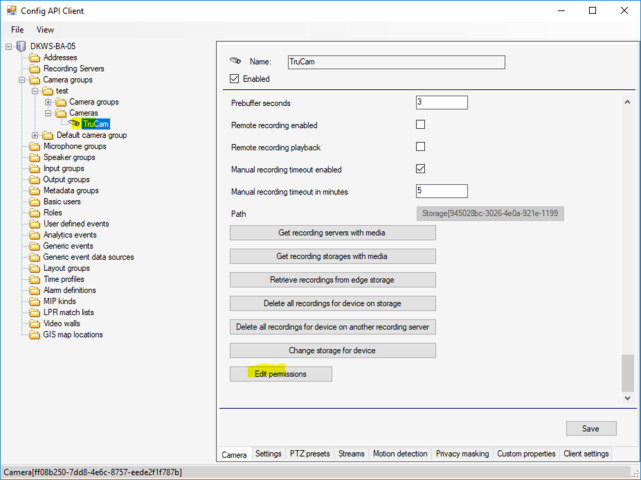The width and height of the screenshot is (641, 480).
Task: Open the File menu
Action: click(x=17, y=30)
